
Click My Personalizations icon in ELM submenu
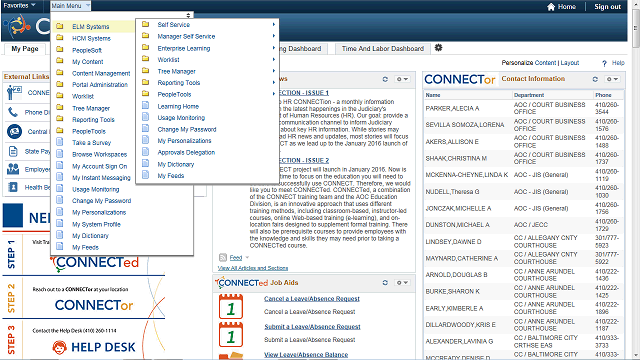(x=145, y=140)
